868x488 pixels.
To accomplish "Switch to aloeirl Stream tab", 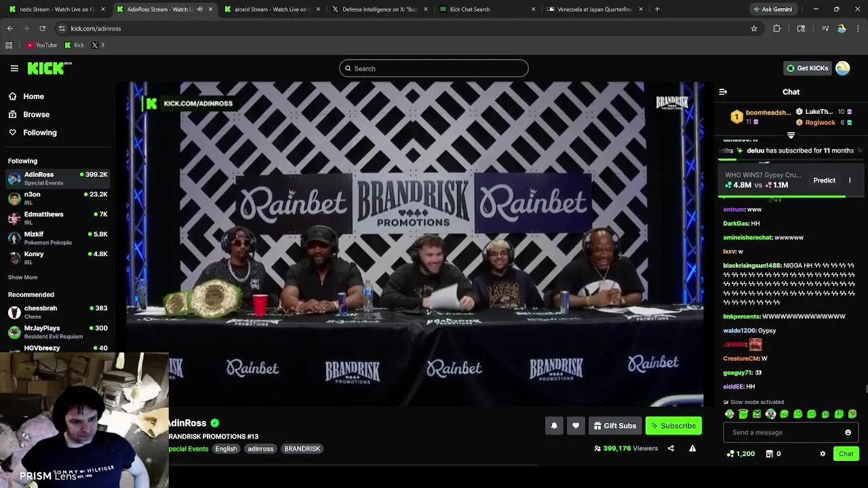I will [271, 9].
